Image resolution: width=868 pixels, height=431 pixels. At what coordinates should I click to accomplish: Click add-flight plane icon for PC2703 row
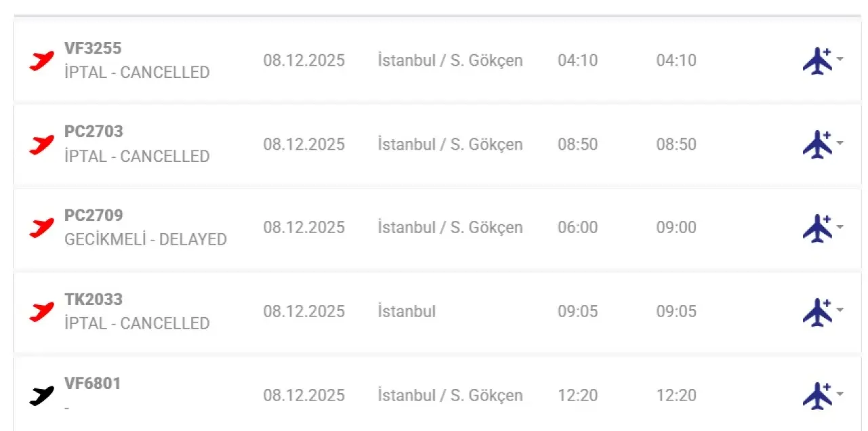pos(817,144)
